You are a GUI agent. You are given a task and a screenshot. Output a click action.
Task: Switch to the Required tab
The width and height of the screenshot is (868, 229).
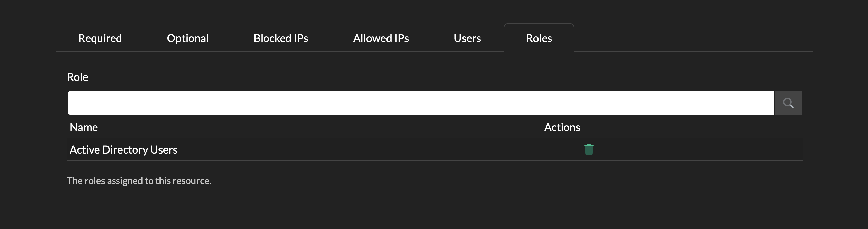click(x=100, y=38)
